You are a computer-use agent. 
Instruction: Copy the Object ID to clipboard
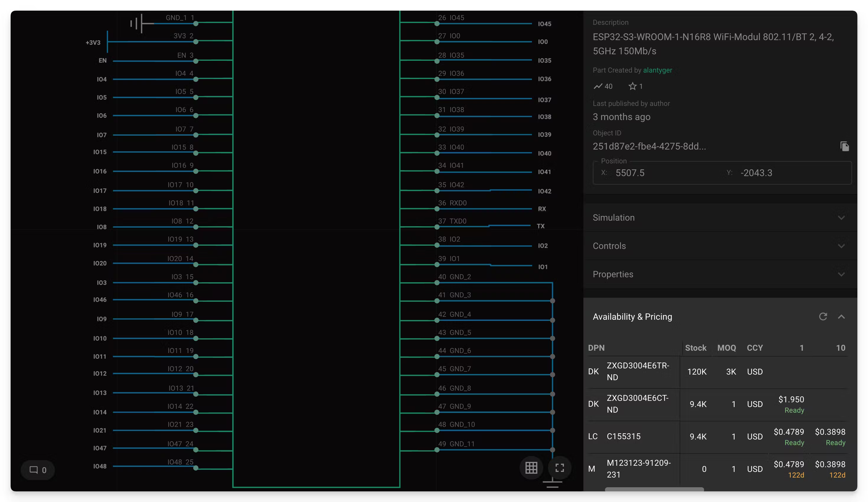click(x=845, y=146)
